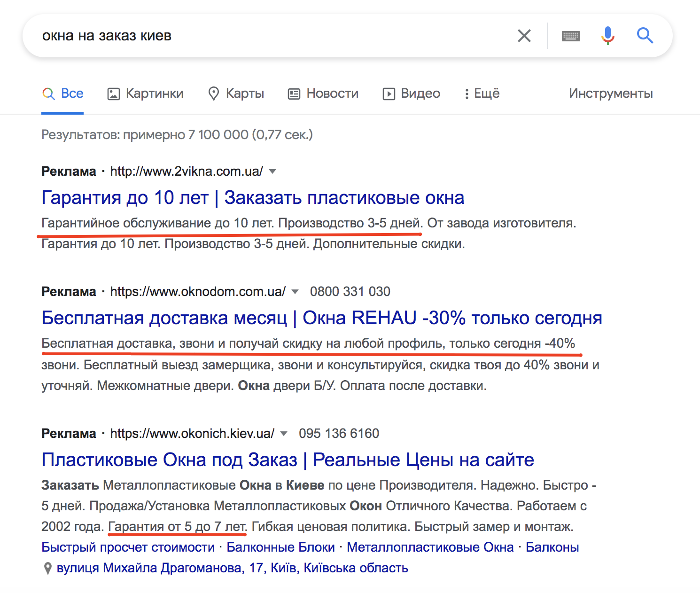Image resolution: width=700 pixels, height=593 pixels.
Task: Click the URL https://www.oknodom.com.ua/
Action: point(198,292)
